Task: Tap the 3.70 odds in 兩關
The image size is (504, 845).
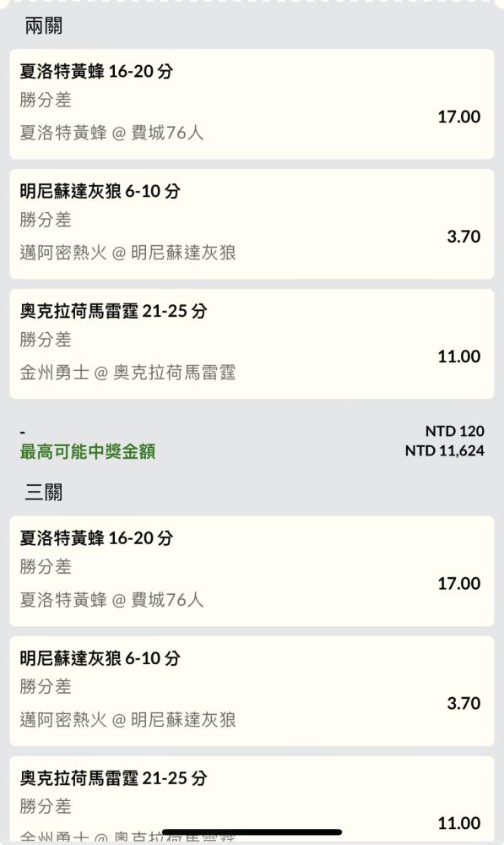Action: 463,236
